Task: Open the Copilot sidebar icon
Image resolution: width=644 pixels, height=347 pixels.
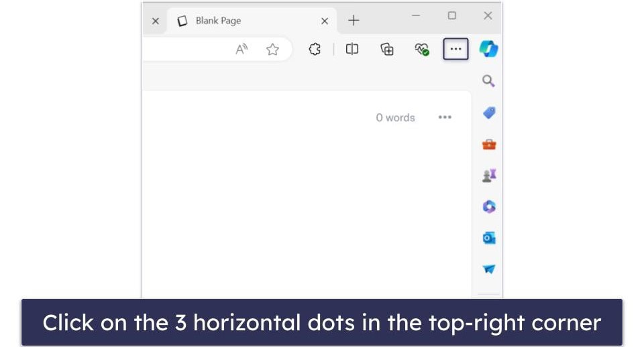Action: click(x=488, y=49)
